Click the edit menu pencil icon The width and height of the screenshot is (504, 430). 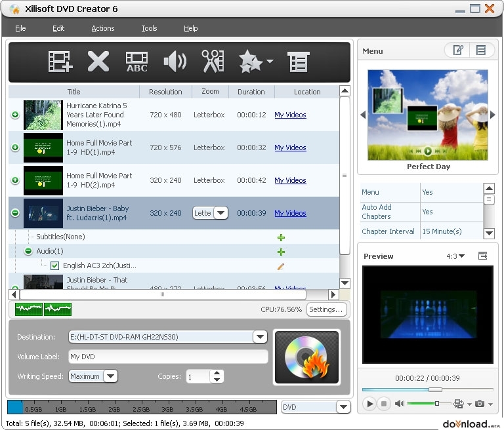[x=457, y=50]
